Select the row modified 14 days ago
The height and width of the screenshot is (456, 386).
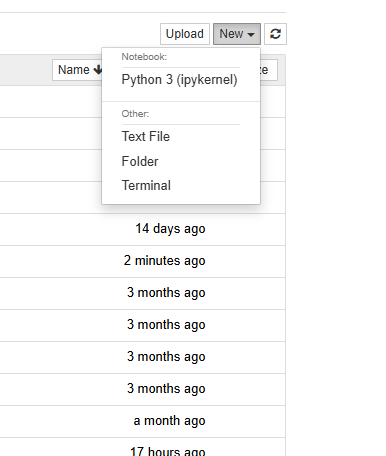(143, 229)
